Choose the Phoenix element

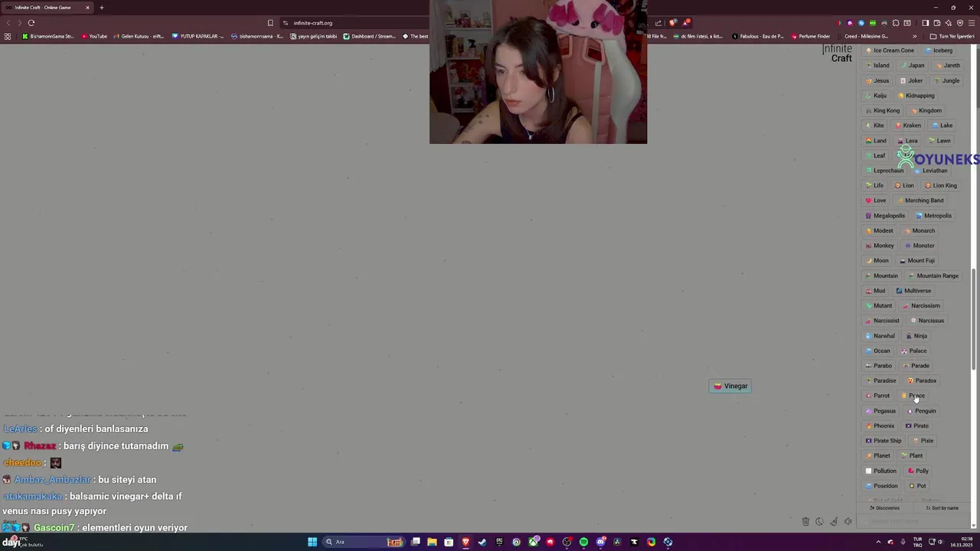(x=880, y=426)
